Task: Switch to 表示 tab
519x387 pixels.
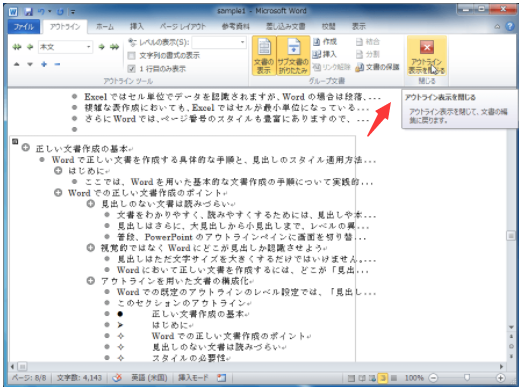Action: coord(359,27)
